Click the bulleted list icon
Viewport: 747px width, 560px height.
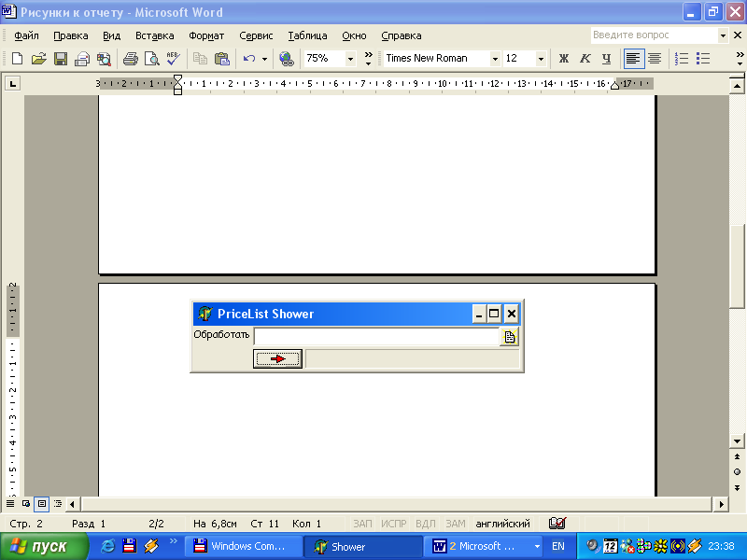[x=703, y=59]
